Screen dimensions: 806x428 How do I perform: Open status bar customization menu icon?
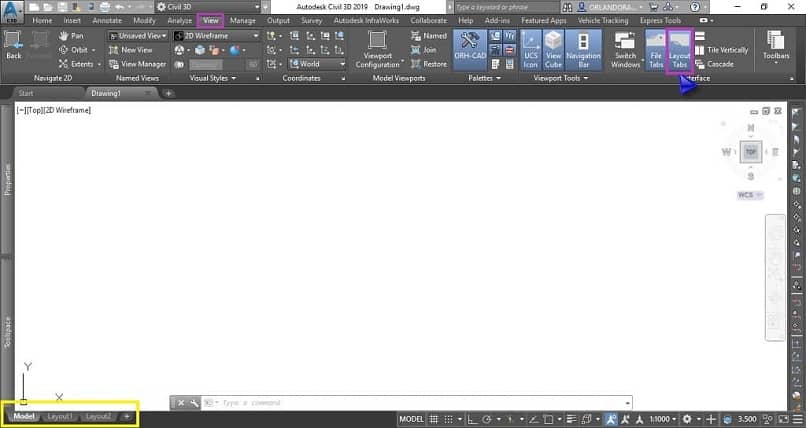[798, 419]
